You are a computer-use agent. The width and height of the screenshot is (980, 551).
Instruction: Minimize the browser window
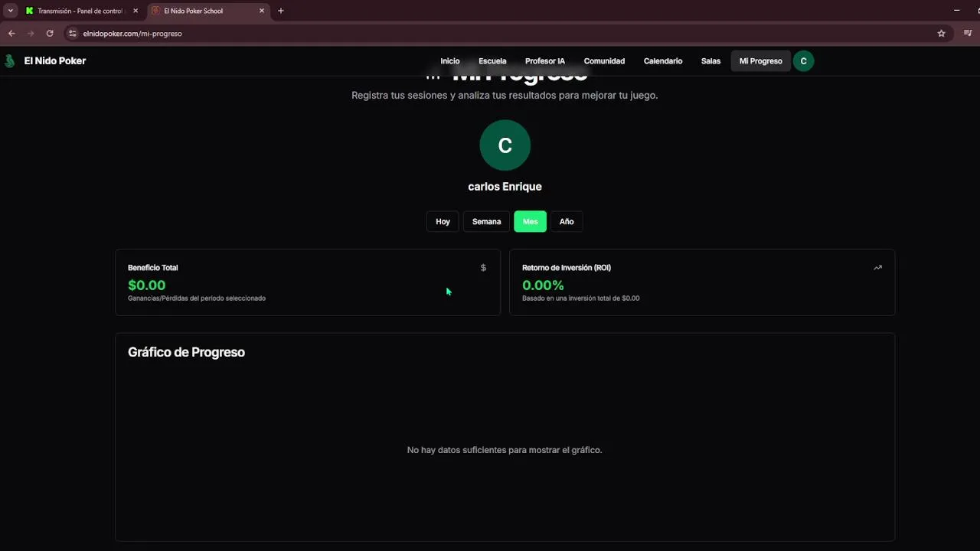tap(956, 11)
